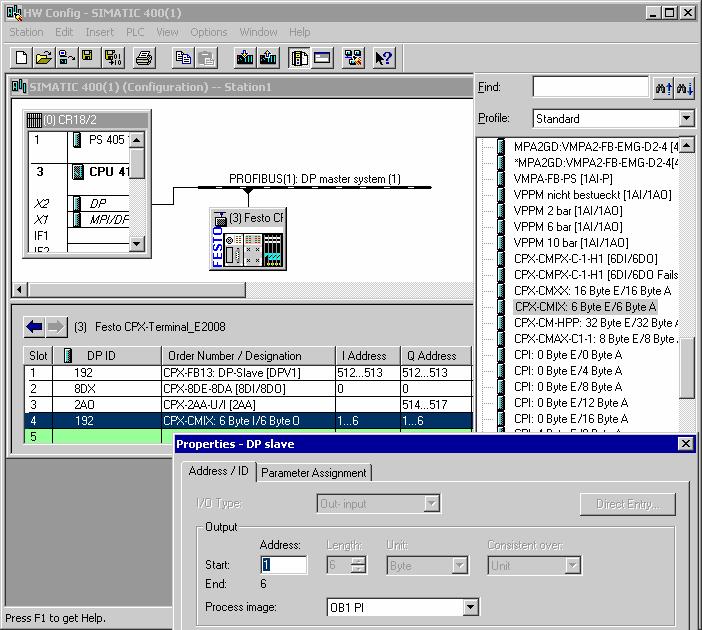702x630 pixels.
Task: Click the Direct Entry button
Action: [x=628, y=504]
